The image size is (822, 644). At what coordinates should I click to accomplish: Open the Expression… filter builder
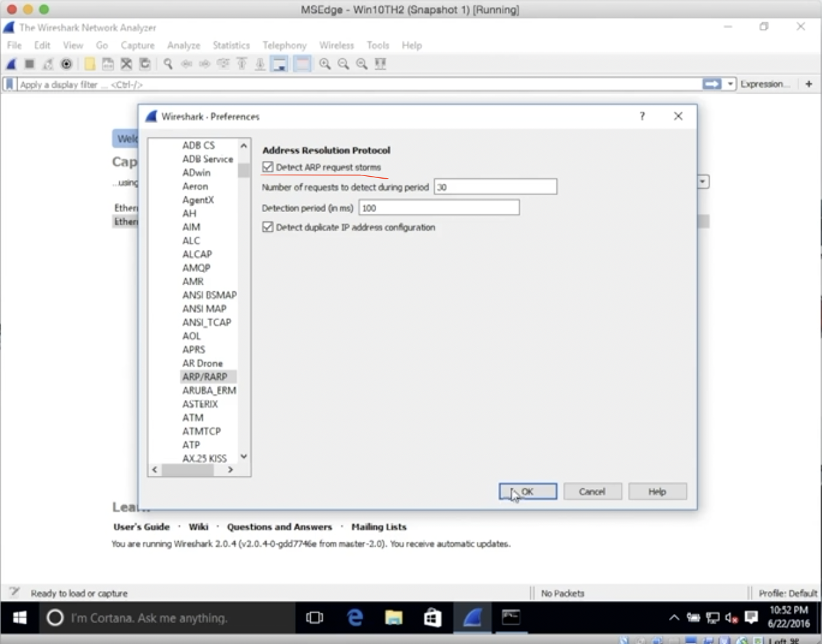(x=765, y=84)
